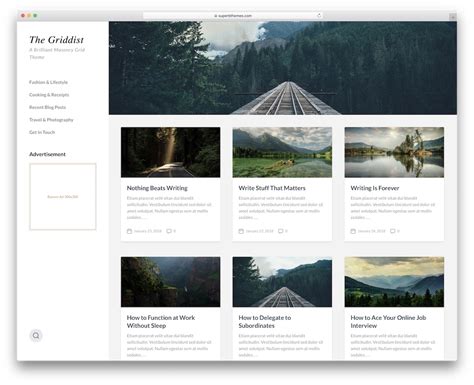Click the browser address bar

pos(233,15)
